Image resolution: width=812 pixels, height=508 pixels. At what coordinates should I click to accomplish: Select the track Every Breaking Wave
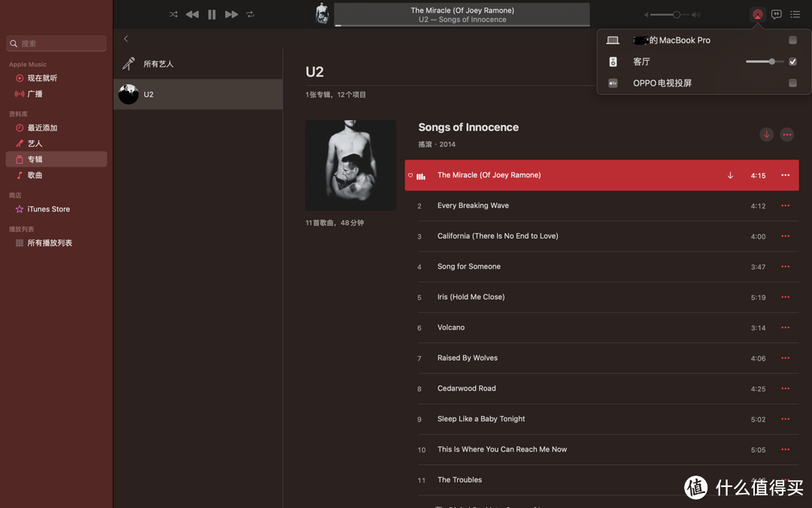point(601,205)
